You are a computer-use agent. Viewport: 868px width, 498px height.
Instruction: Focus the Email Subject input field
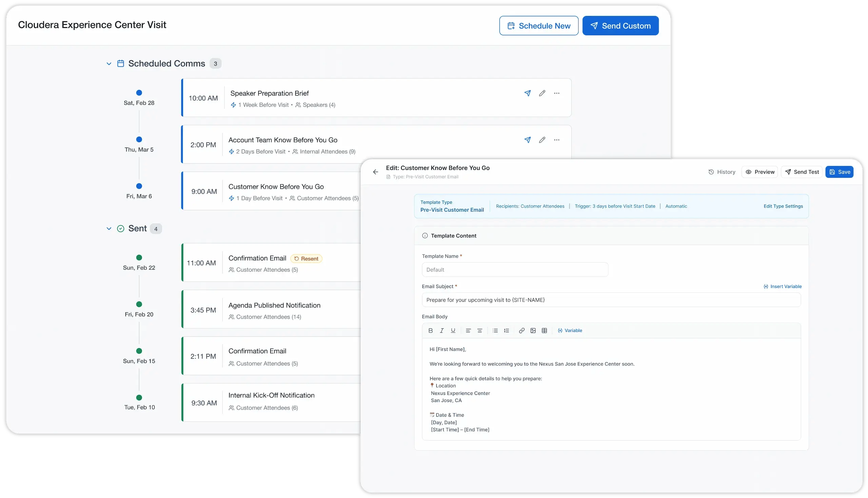click(611, 300)
